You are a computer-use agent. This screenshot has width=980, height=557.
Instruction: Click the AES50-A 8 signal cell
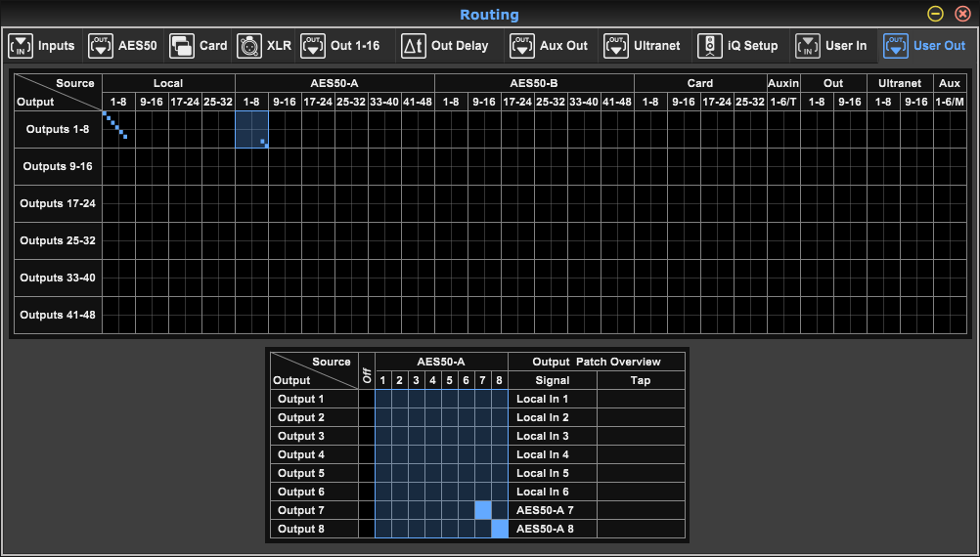(x=553, y=529)
